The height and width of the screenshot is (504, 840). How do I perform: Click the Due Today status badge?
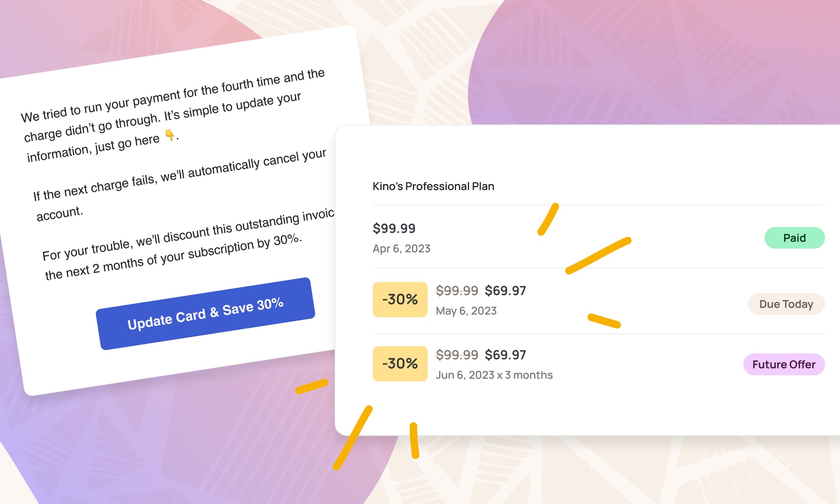tap(786, 304)
